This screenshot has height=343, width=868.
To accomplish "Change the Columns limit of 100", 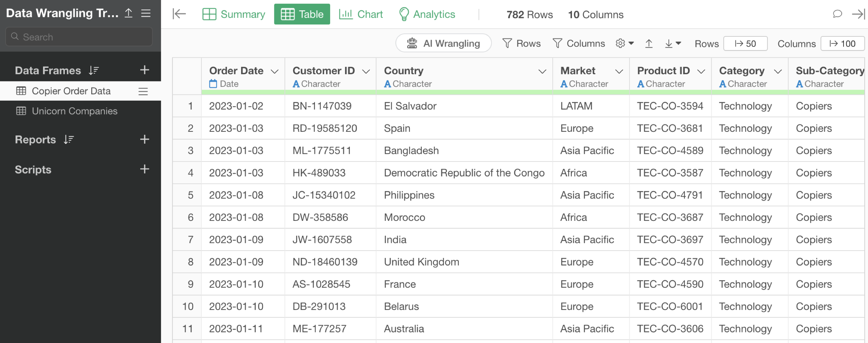I will click(x=843, y=43).
